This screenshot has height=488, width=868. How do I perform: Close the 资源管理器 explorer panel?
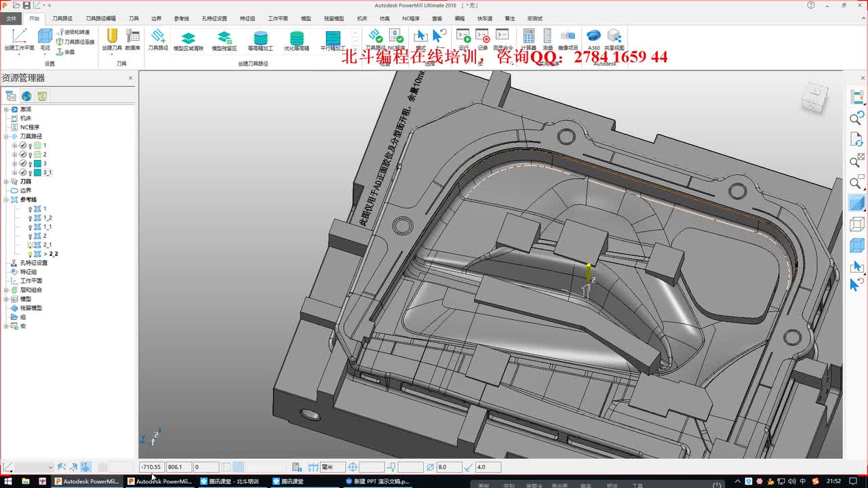click(x=131, y=78)
